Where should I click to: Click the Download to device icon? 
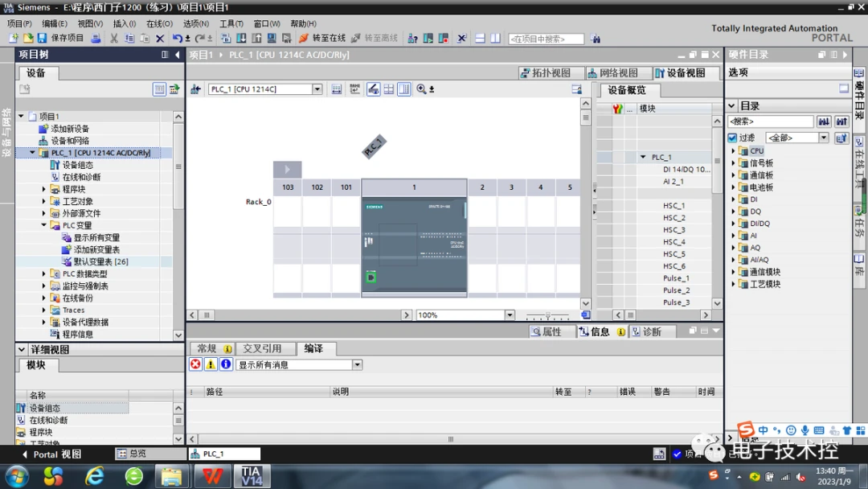coord(241,39)
